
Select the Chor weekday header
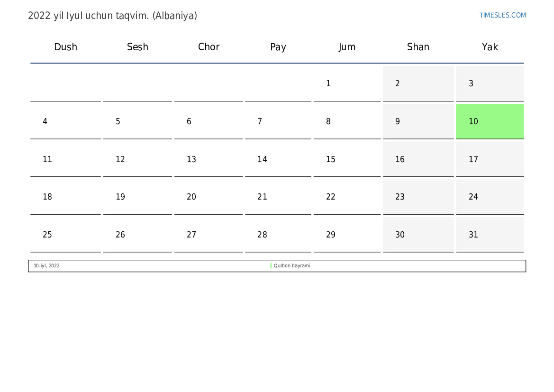(209, 47)
